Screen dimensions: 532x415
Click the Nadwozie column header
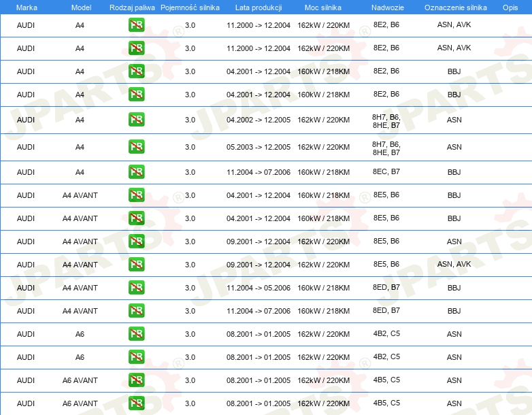pyautogui.click(x=388, y=7)
